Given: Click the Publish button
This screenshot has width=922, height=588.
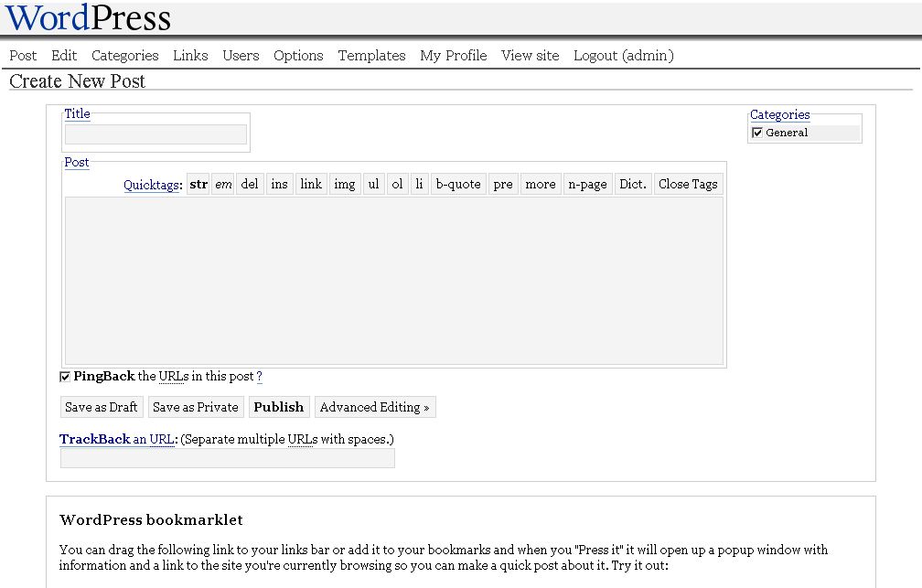Looking at the screenshot, I should 278,407.
